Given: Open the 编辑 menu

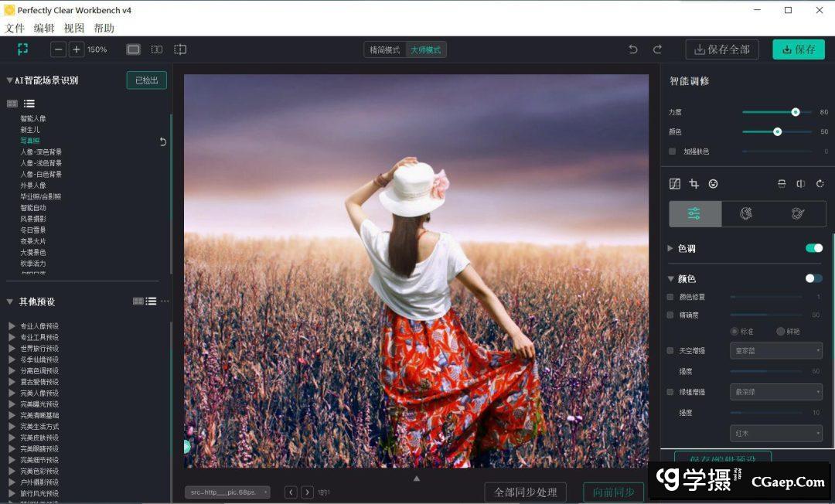Looking at the screenshot, I should coord(44,28).
